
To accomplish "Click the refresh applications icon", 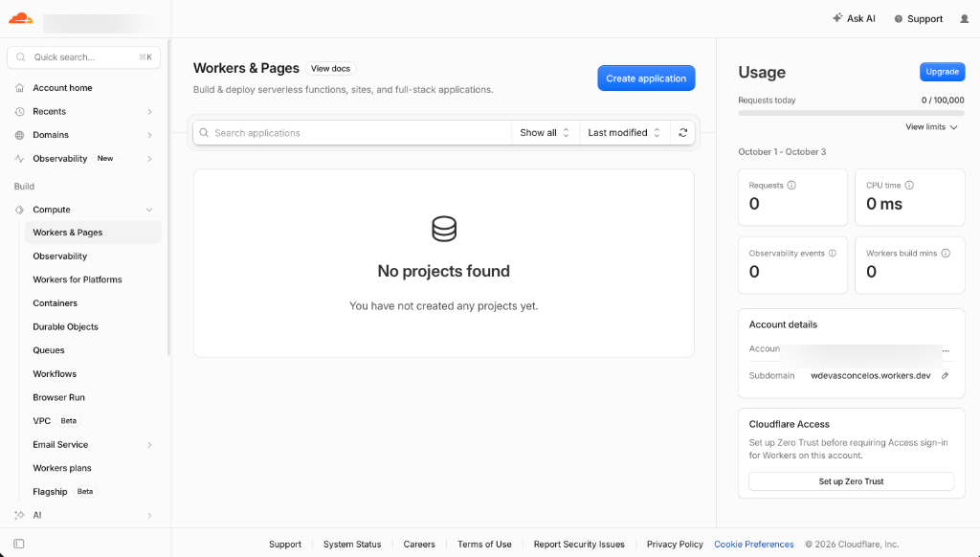I will pos(683,132).
